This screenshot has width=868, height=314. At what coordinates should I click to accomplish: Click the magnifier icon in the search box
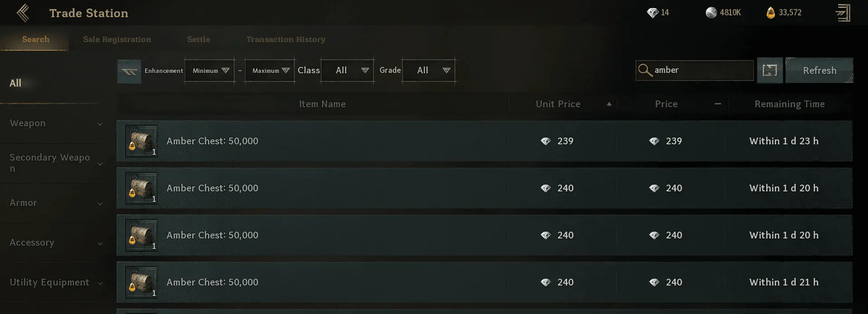[x=645, y=70]
